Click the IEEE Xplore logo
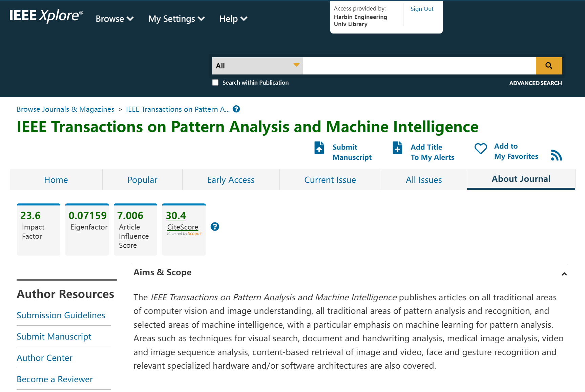Screen dimensions: 585x392 [x=46, y=16]
